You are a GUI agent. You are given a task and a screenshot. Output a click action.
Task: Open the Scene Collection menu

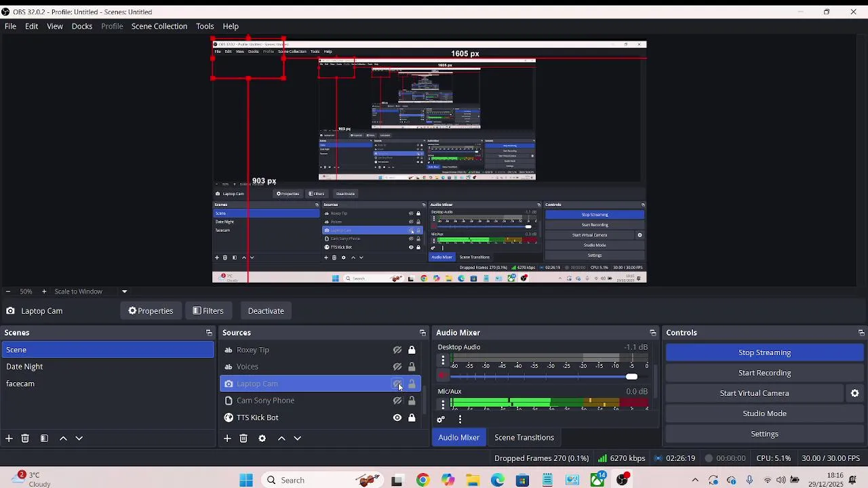tap(159, 26)
